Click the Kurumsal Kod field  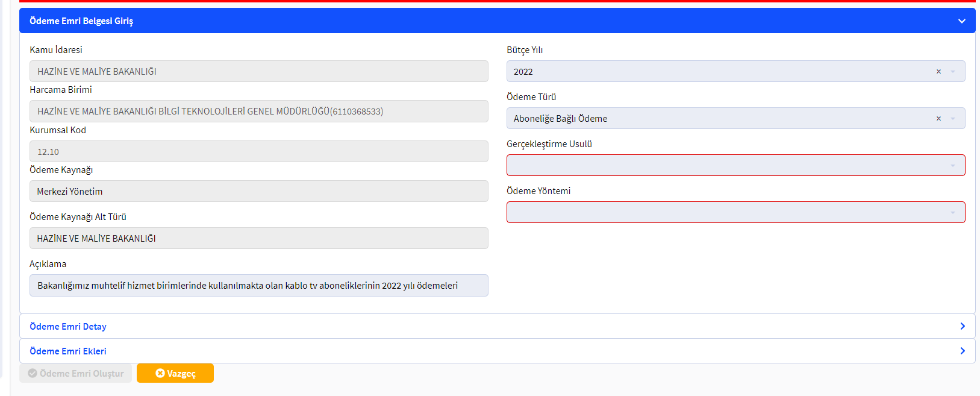258,151
